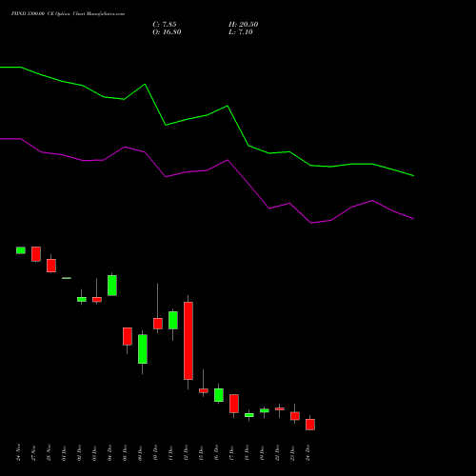
Task: Select the green candle above 24 Nov
Action: (21, 250)
